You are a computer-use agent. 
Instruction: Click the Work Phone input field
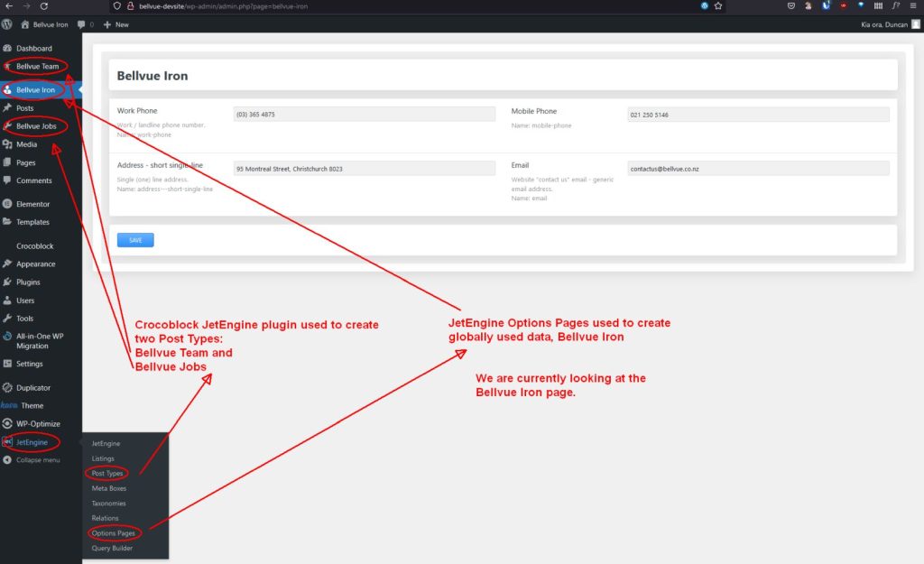(x=364, y=115)
